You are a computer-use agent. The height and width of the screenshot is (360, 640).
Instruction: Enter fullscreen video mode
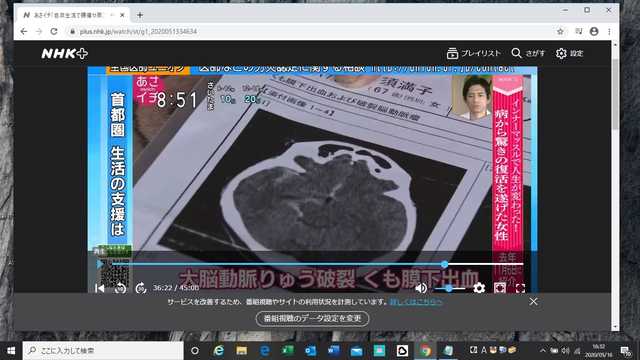520,288
